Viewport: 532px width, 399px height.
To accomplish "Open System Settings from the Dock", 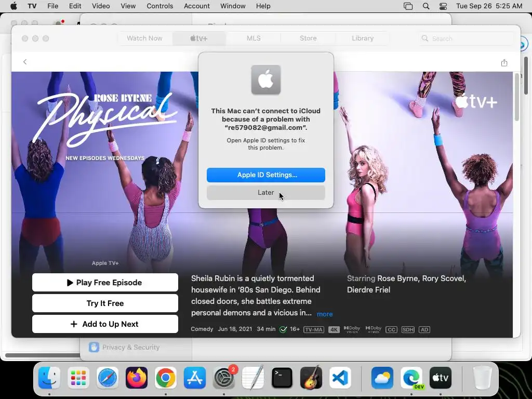I will tap(224, 378).
